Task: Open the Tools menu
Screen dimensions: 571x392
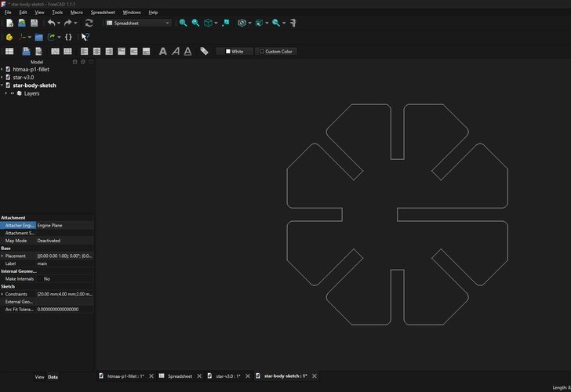Action: (57, 13)
